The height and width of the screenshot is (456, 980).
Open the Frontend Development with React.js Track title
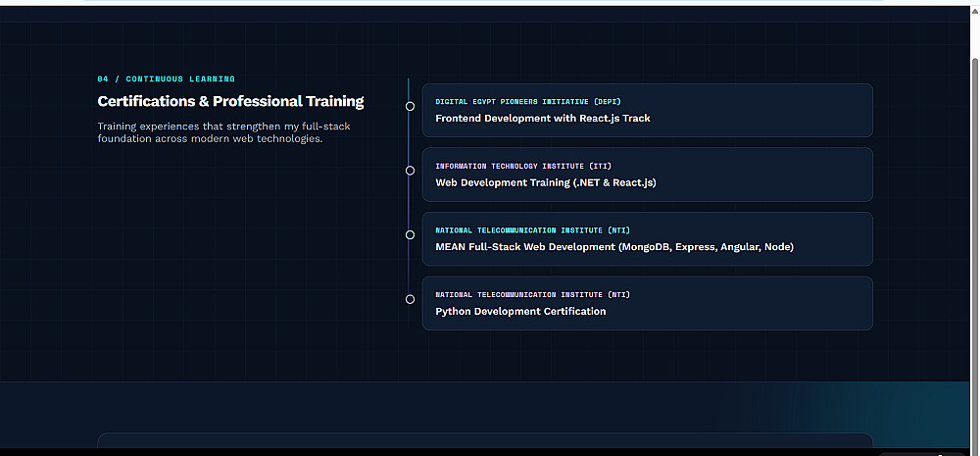tap(543, 119)
